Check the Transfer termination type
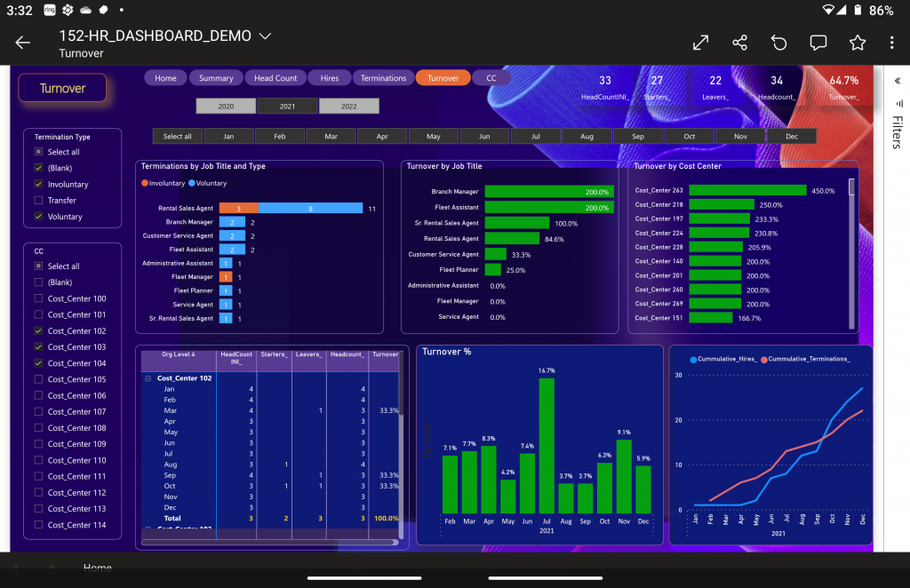This screenshot has width=910, height=588. click(x=38, y=201)
